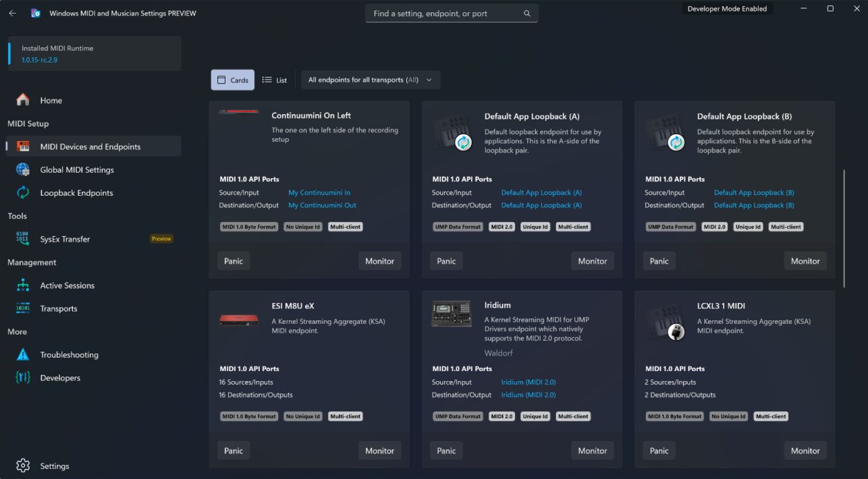The image size is (868, 479).
Task: Click the SysEx Transfer binary icon
Action: 23,239
